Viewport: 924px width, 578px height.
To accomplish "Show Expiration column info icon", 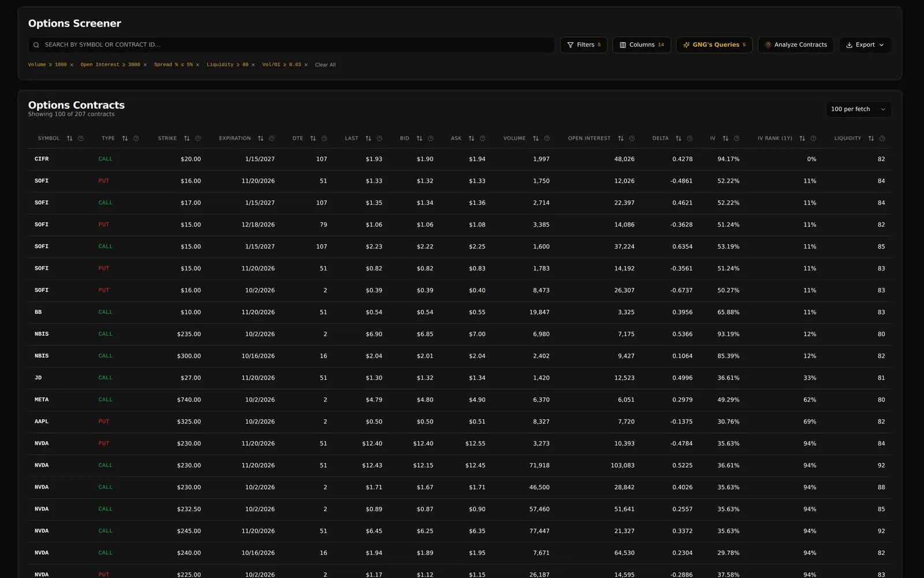I will click(x=272, y=139).
